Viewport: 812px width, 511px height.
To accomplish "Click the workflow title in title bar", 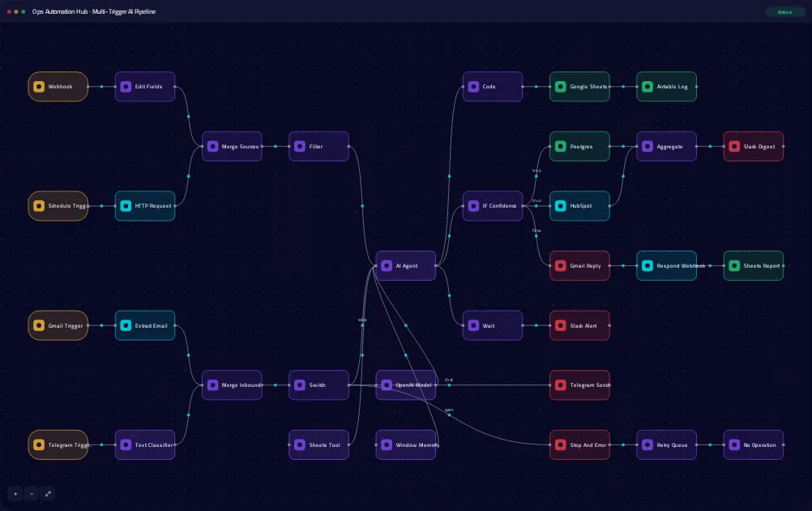I will (94, 11).
